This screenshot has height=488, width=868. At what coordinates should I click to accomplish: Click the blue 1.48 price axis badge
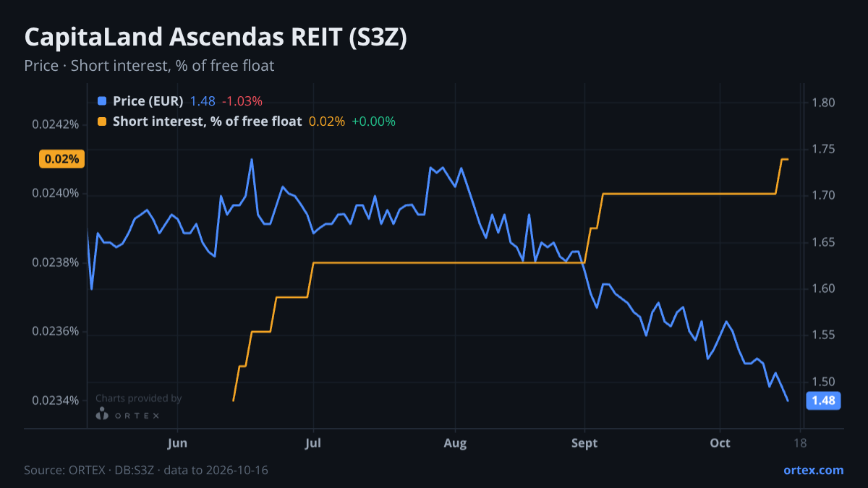tap(823, 401)
